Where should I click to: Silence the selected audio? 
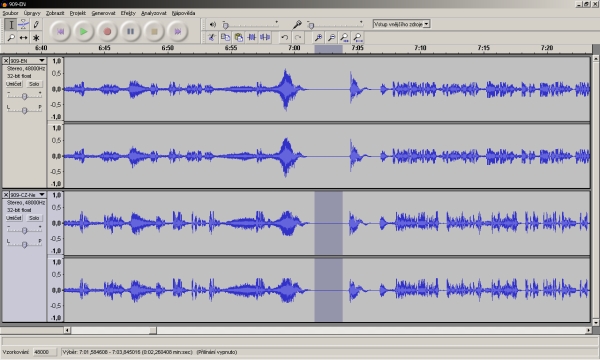tap(265, 37)
